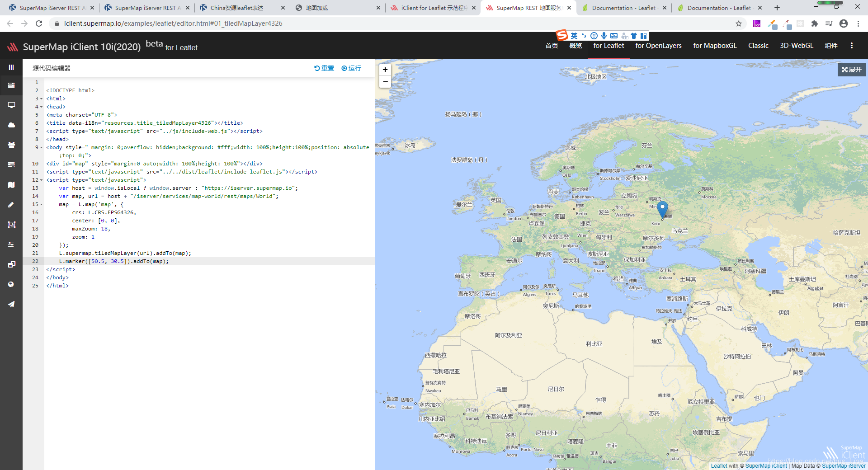Go back in browser history
The image size is (868, 470).
(10, 23)
